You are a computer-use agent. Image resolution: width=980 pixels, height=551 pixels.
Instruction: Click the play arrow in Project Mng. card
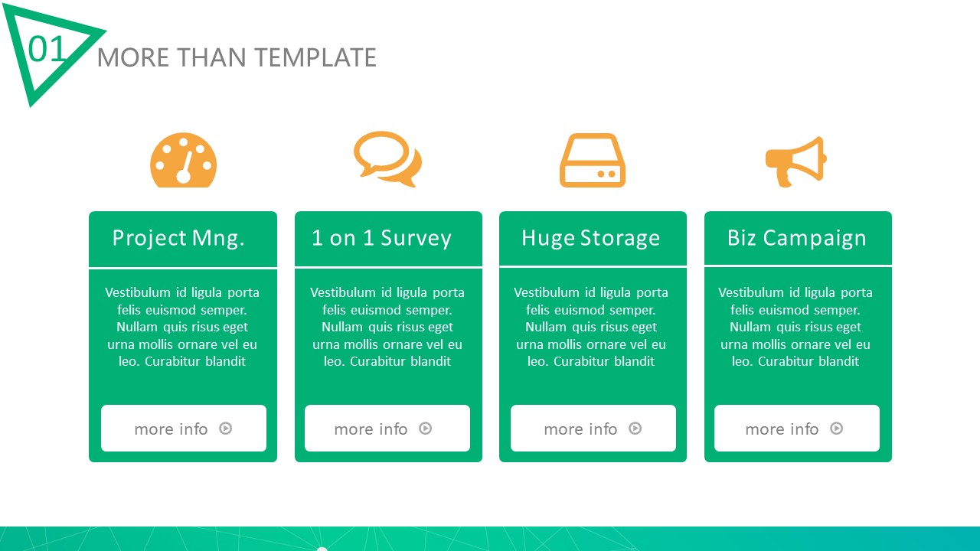(226, 429)
